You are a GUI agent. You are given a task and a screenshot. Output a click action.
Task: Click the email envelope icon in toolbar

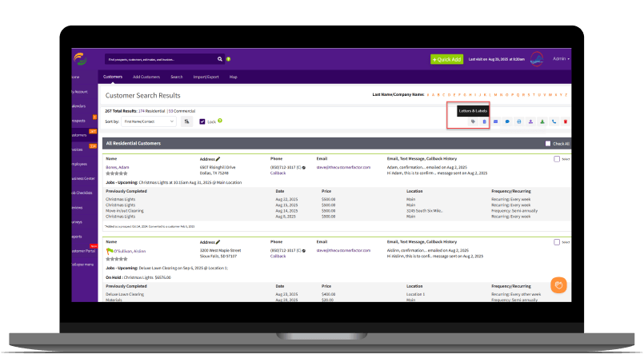click(x=496, y=121)
